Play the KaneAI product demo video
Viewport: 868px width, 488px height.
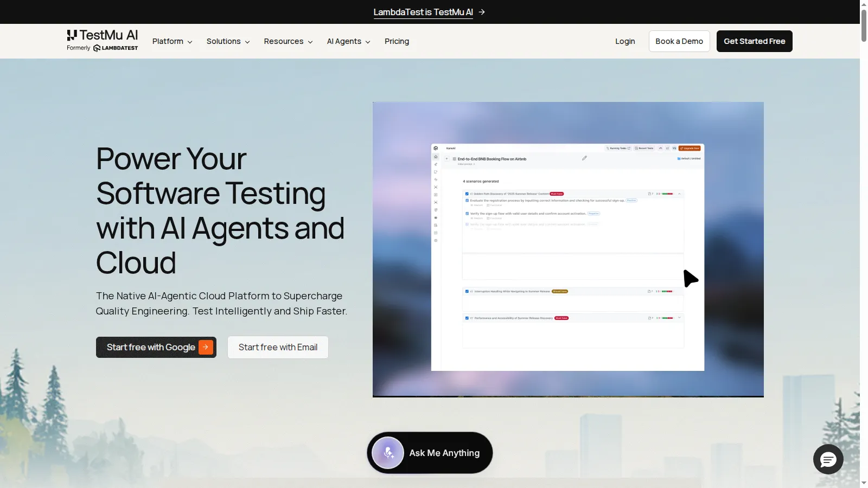click(568, 249)
